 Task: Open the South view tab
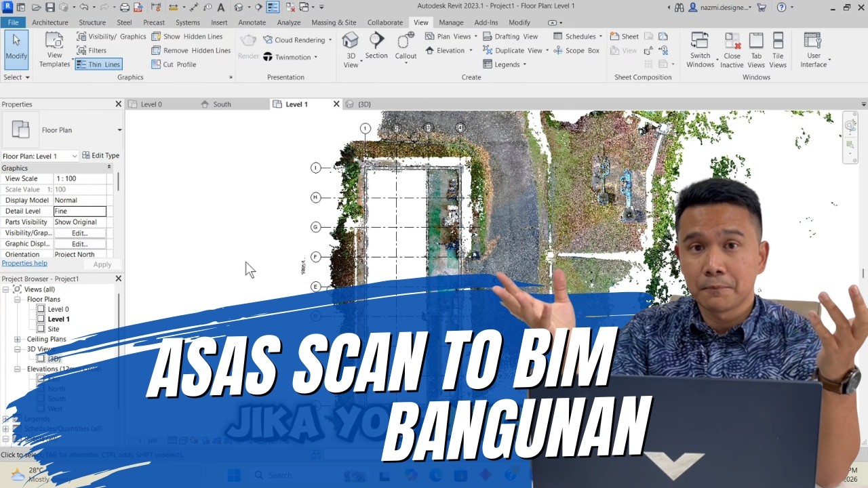tap(222, 104)
